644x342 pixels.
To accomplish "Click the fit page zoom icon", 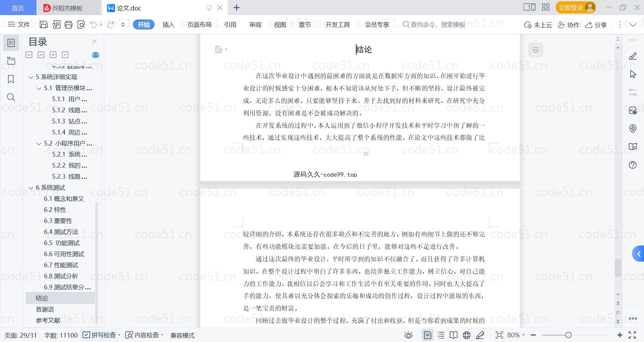I will pyautogui.click(x=499, y=335).
